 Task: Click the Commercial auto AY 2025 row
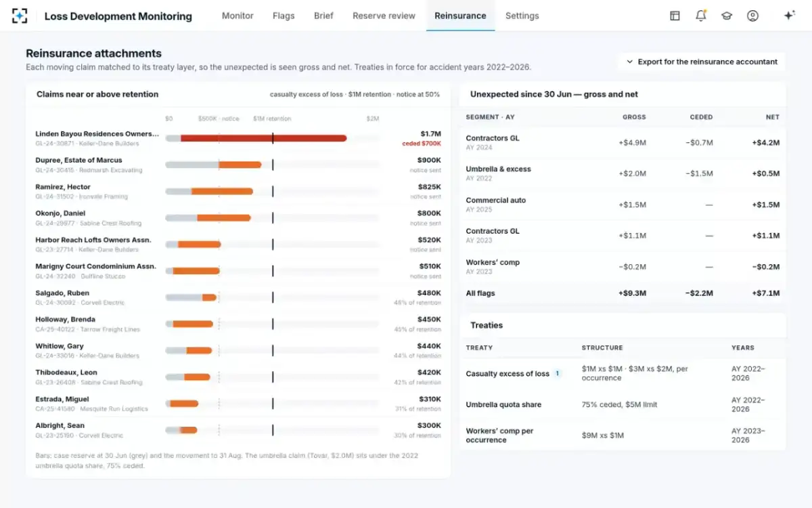click(x=623, y=205)
